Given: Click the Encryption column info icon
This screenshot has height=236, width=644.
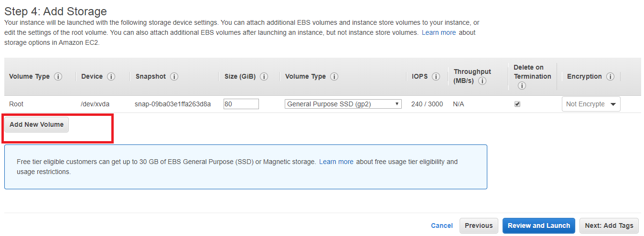Looking at the screenshot, I should [610, 77].
